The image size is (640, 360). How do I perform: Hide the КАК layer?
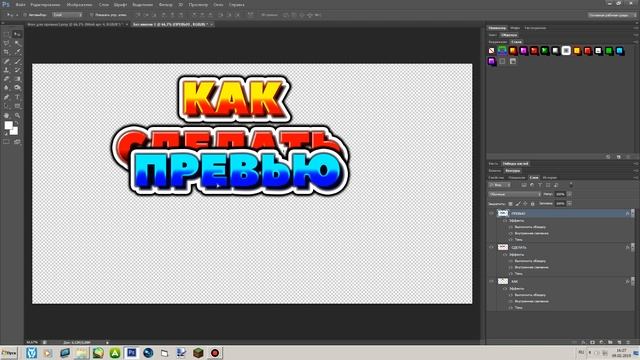[491, 281]
